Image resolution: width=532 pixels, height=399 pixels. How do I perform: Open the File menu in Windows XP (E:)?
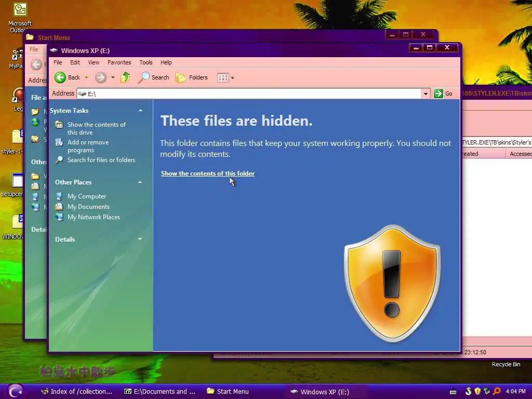click(58, 62)
